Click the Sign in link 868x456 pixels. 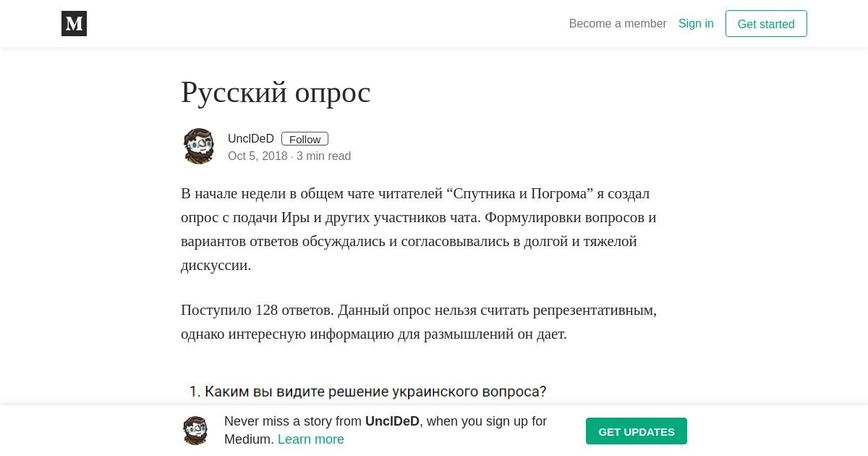pyautogui.click(x=696, y=24)
